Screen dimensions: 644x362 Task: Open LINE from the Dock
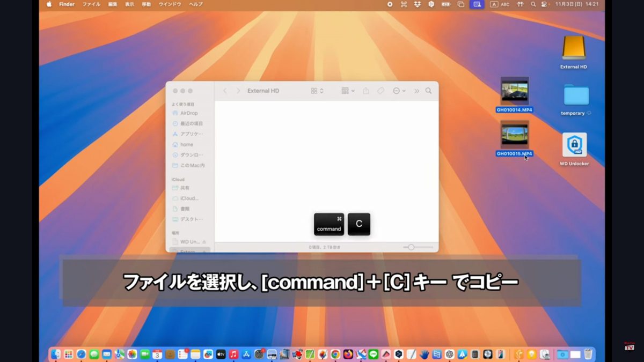pos(373,354)
